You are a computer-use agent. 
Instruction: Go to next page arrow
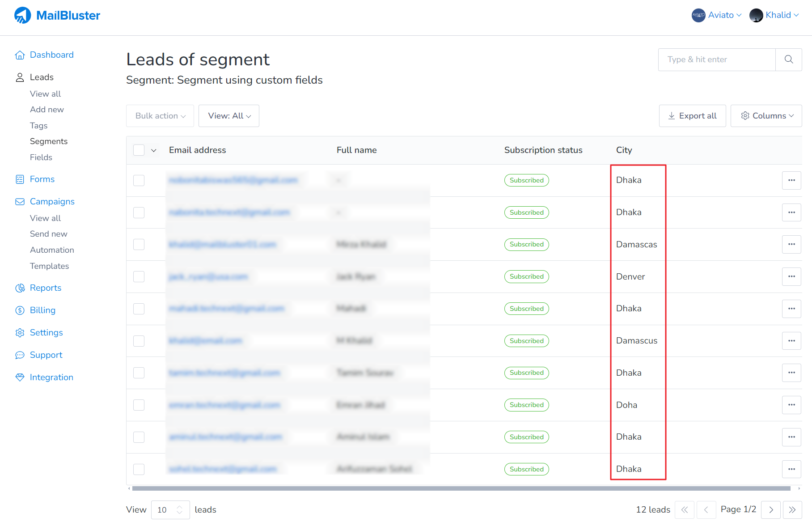pyautogui.click(x=771, y=510)
